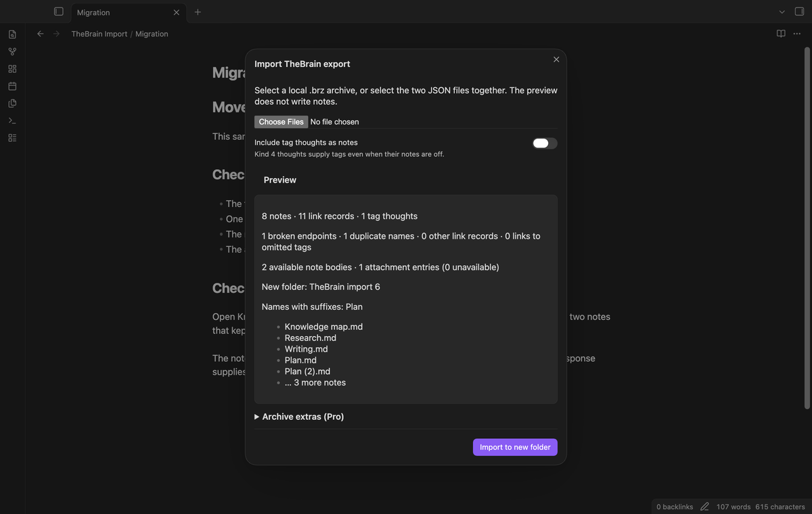Click the Import TheBrain export dialog title
Viewport: 812px width, 514px height.
pos(302,64)
